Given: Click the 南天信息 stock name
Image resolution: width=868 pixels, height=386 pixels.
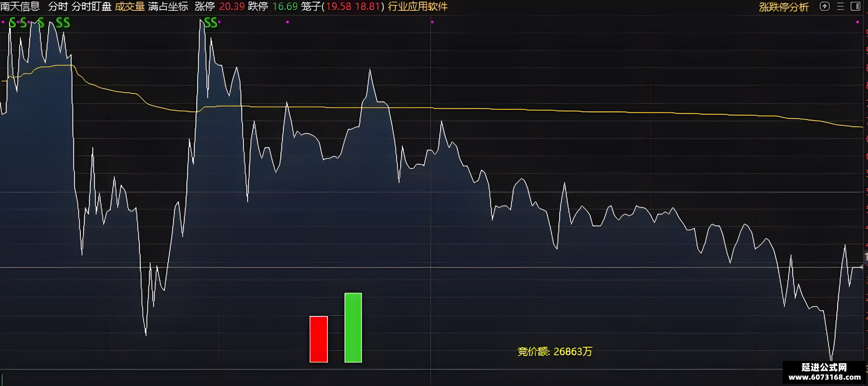Looking at the screenshot, I should coord(20,7).
